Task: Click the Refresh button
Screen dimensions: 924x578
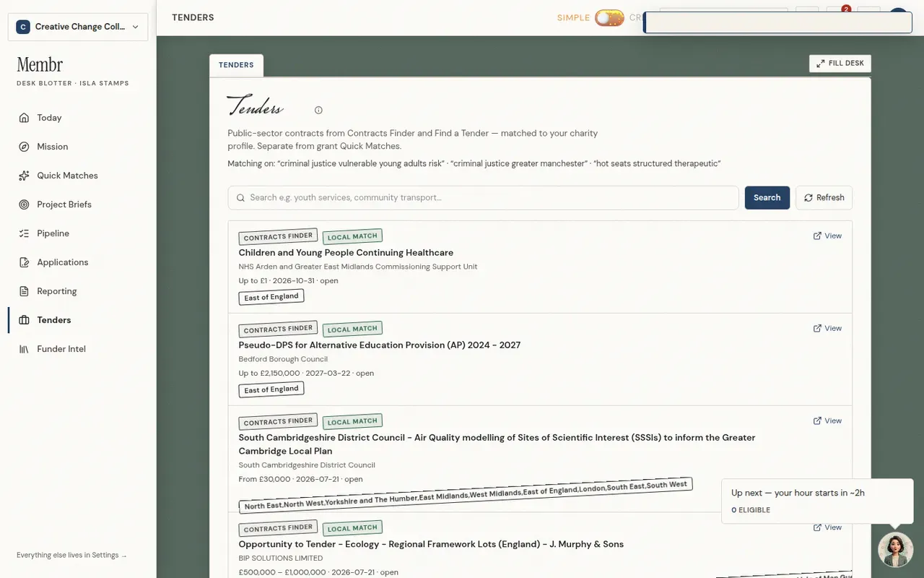Action: point(824,198)
